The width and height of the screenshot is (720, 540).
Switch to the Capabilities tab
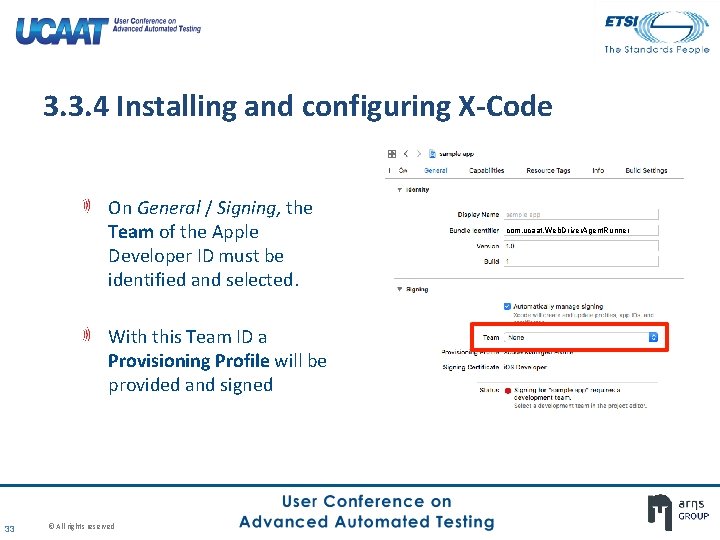[487, 170]
